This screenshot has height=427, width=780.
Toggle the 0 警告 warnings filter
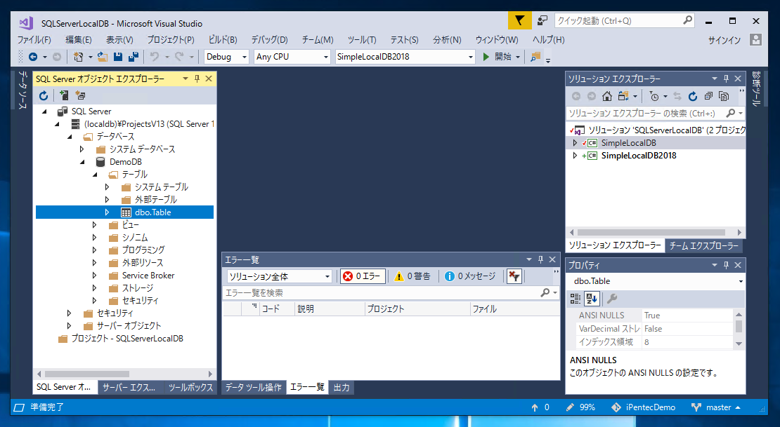tap(412, 276)
